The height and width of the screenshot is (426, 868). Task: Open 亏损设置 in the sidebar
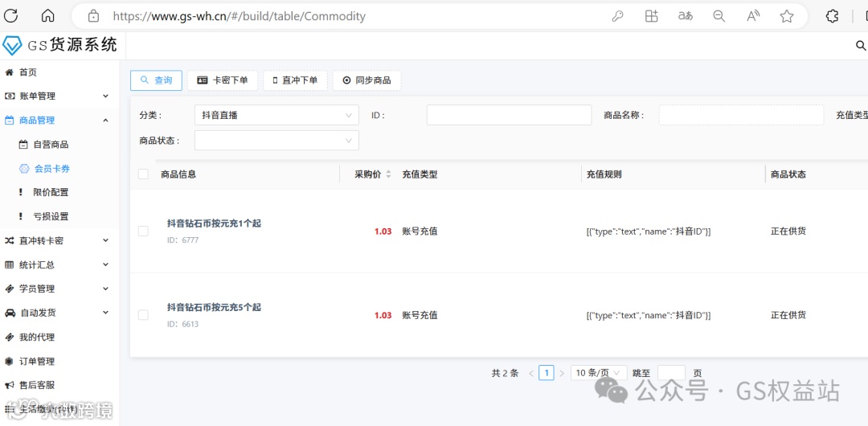(x=51, y=216)
